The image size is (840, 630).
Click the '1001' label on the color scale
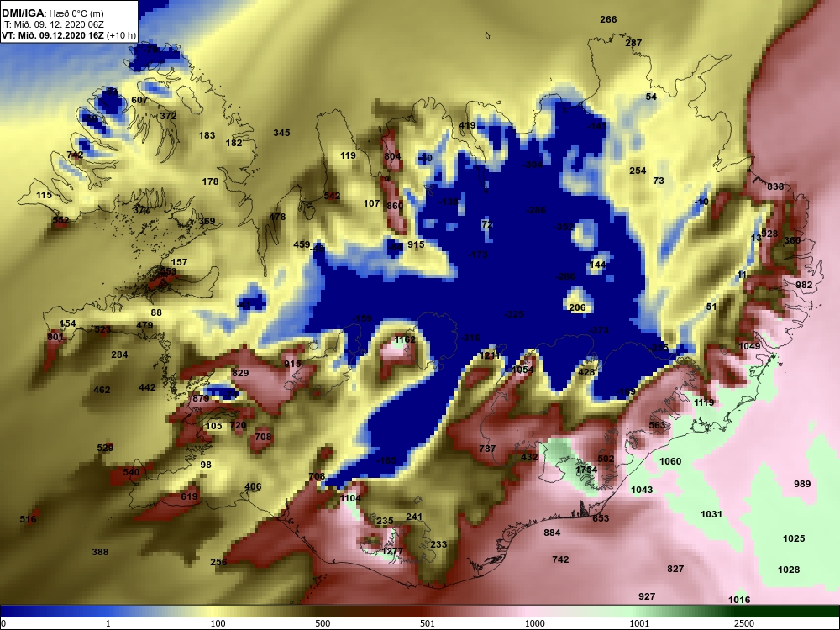tap(639, 623)
